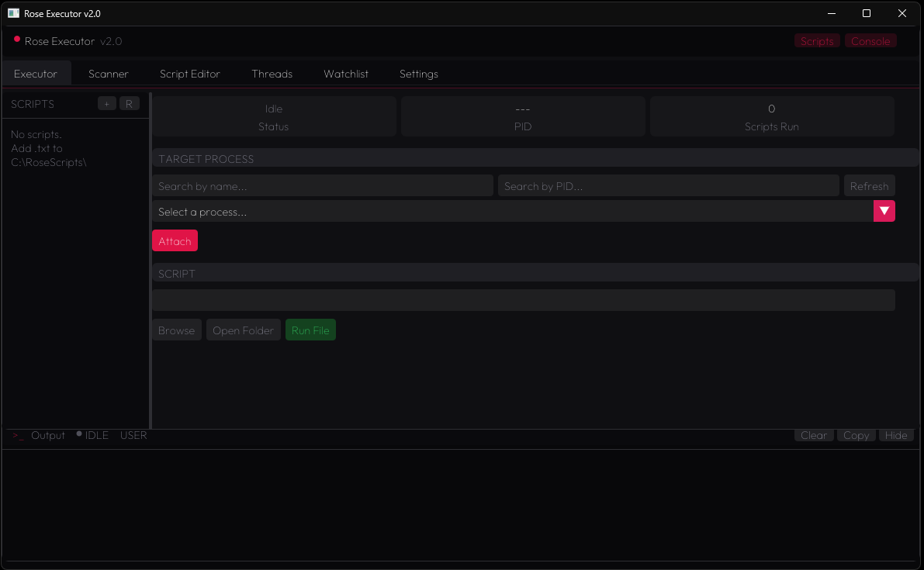Open the Threads tab
Viewport: 924px width, 570px height.
272,74
